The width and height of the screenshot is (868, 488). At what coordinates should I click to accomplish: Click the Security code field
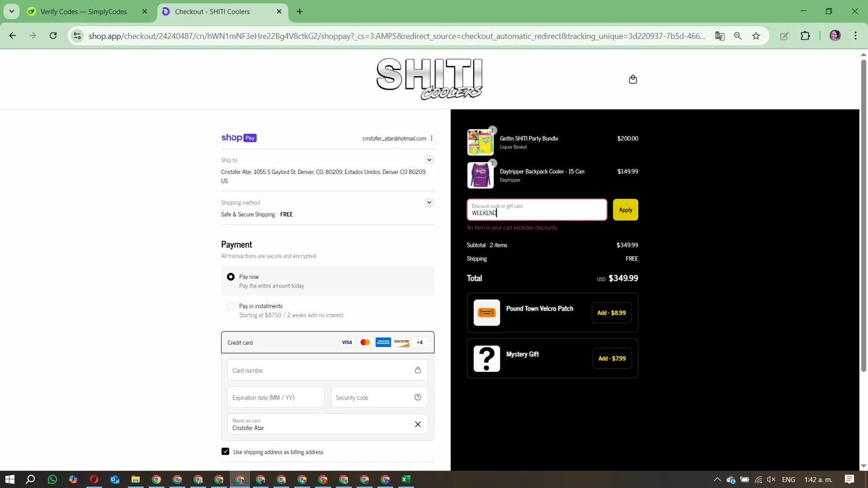379,397
